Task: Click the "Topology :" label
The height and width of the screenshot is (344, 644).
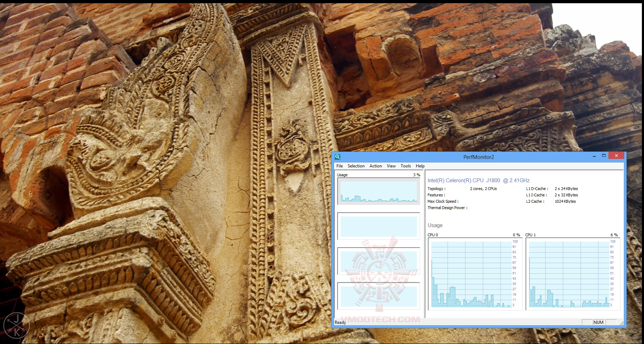Action: 437,189
